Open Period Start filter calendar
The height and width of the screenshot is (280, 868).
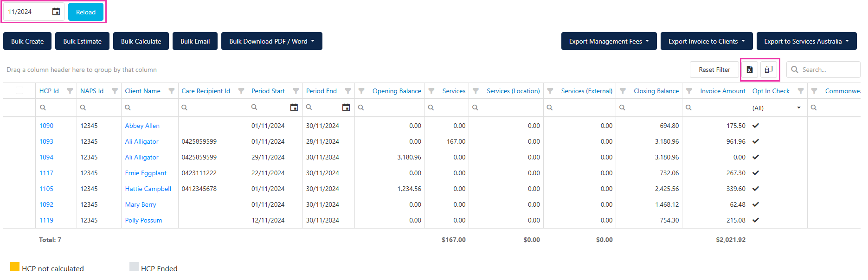(x=294, y=108)
